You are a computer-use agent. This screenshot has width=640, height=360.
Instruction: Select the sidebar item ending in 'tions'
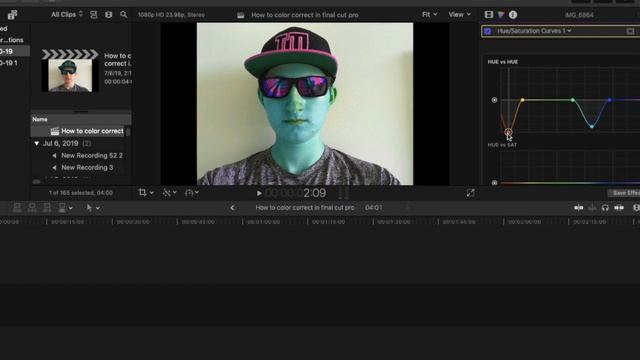point(12,40)
